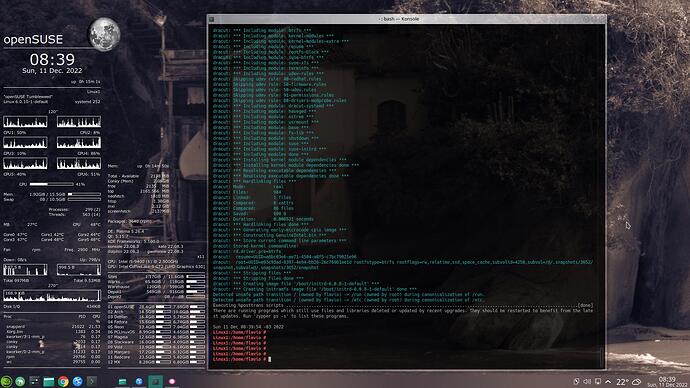Activate the active Konsole task in taskbar
This screenshot has width=690, height=388.
155,381
